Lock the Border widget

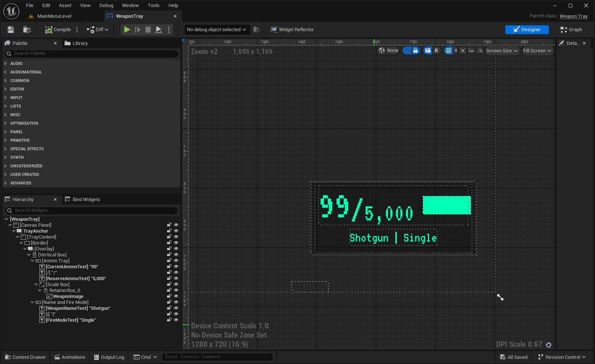coord(169,243)
